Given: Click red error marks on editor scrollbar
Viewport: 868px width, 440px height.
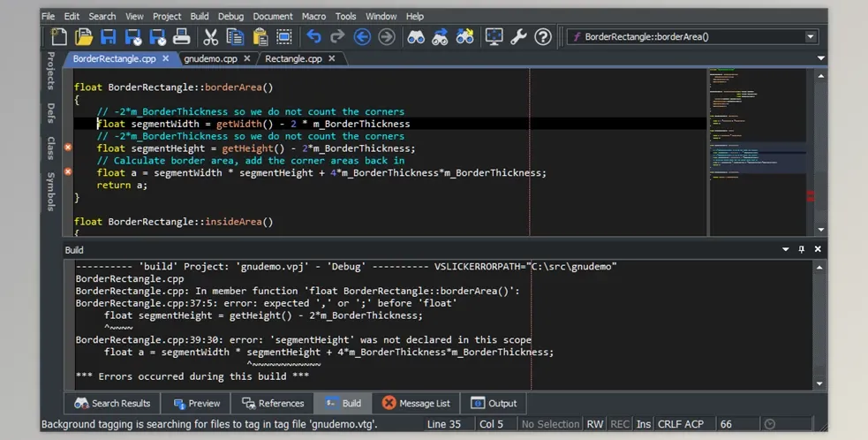Looking at the screenshot, I should [x=811, y=195].
